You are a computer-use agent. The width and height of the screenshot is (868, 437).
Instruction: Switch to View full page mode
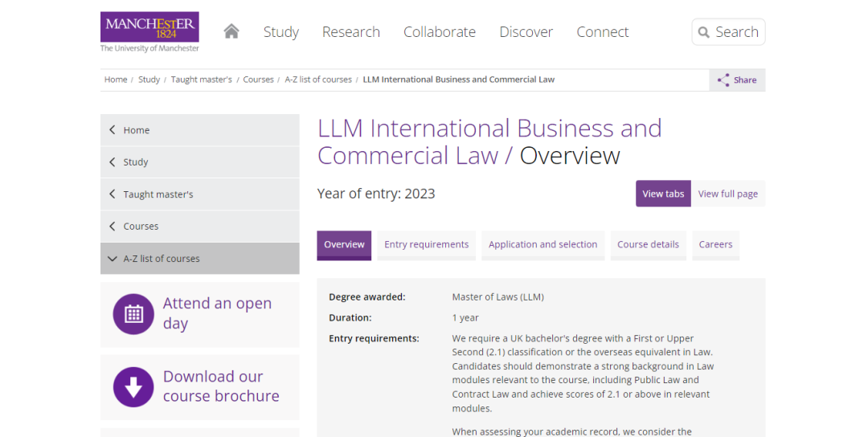point(727,194)
